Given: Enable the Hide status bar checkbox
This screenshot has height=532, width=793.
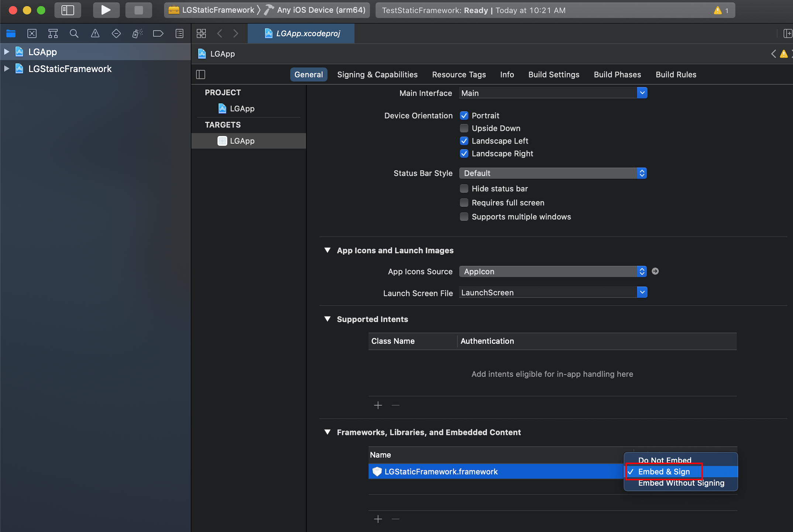Looking at the screenshot, I should 464,189.
